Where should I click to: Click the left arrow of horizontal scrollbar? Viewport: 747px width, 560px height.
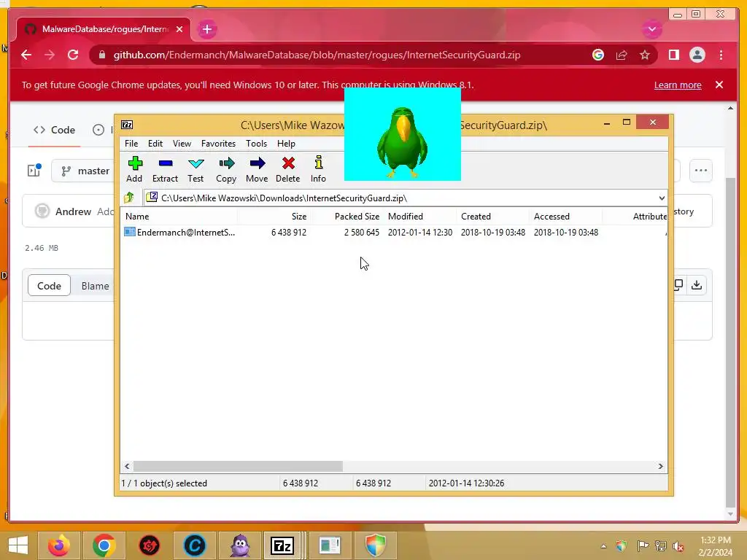[127, 466]
